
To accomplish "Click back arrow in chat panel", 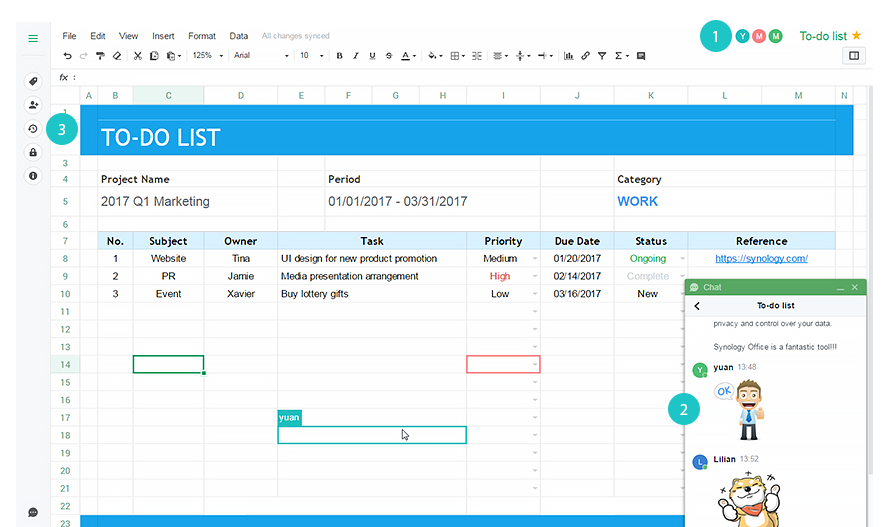I will 697,306.
